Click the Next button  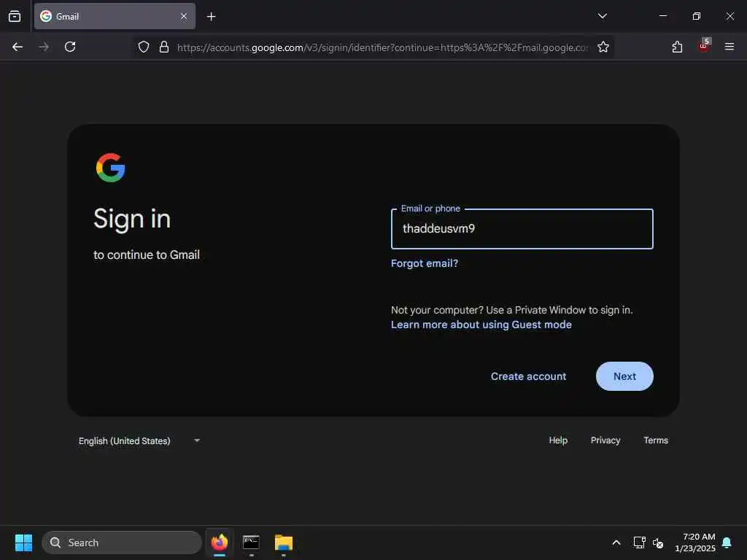624,376
